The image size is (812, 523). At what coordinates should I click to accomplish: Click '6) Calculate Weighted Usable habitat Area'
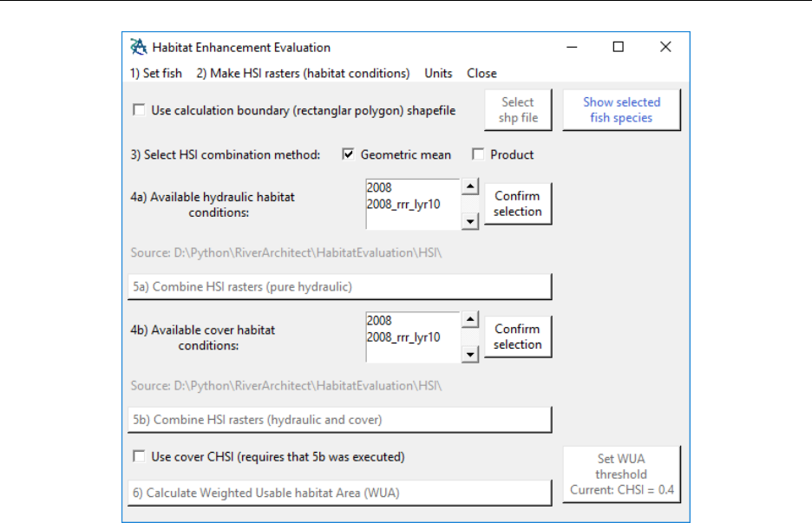pyautogui.click(x=340, y=493)
